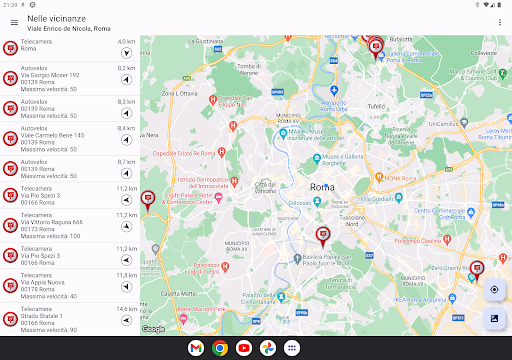Switch map layer with image button
The width and height of the screenshot is (512, 360).
pyautogui.click(x=494, y=318)
